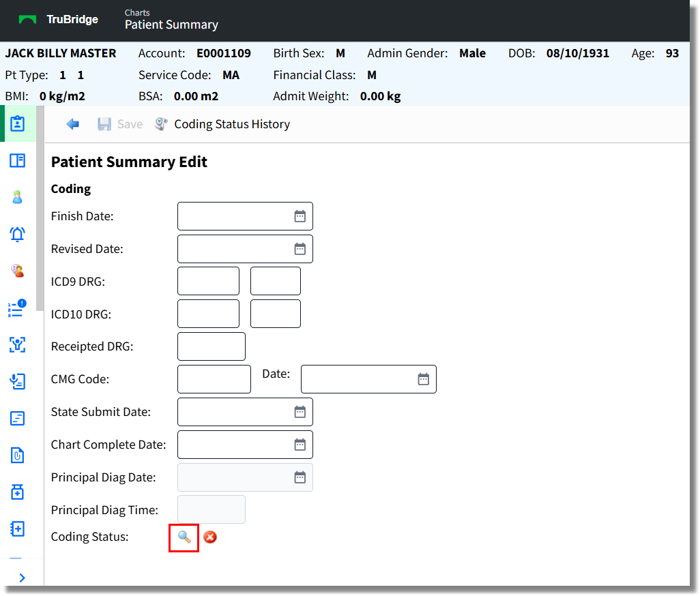This screenshot has width=700, height=596.
Task: Open the person with speech bubble sidebar icon
Action: pyautogui.click(x=18, y=270)
